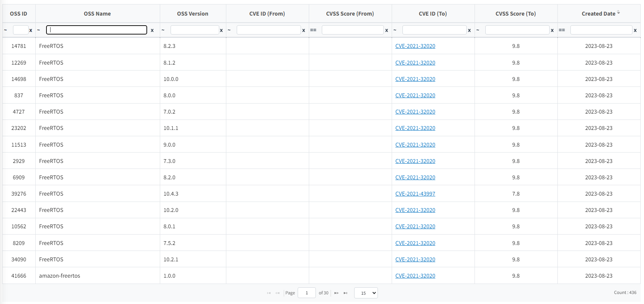
Task: Go to the previous page of results
Action: point(278,293)
